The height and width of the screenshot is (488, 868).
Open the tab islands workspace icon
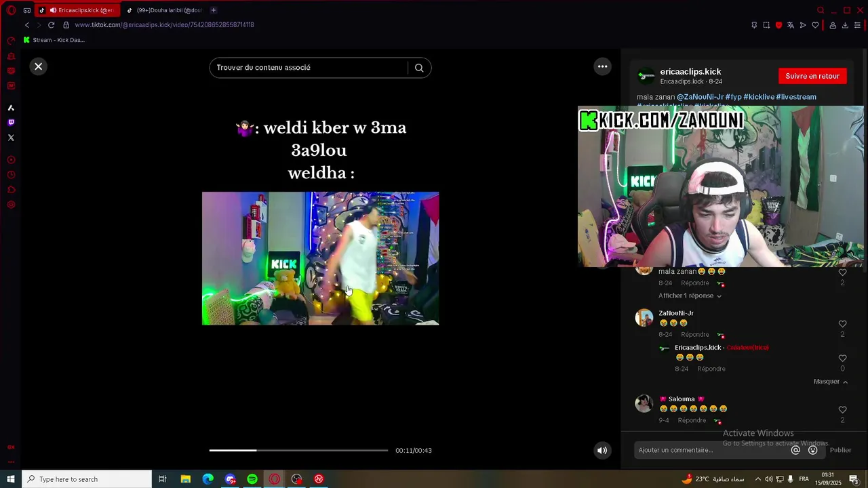[x=27, y=10]
